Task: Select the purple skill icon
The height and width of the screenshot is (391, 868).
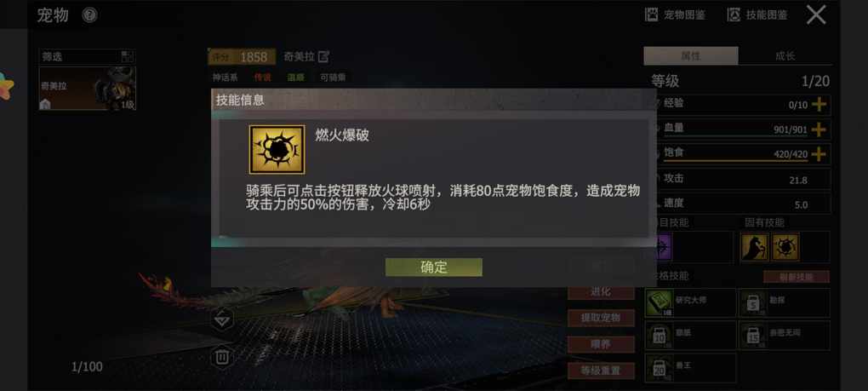Action: pyautogui.click(x=663, y=246)
